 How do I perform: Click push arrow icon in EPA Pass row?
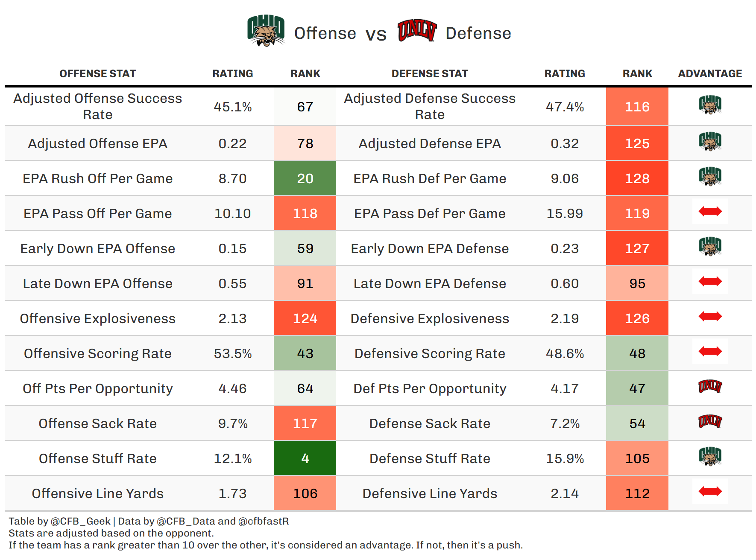(710, 211)
